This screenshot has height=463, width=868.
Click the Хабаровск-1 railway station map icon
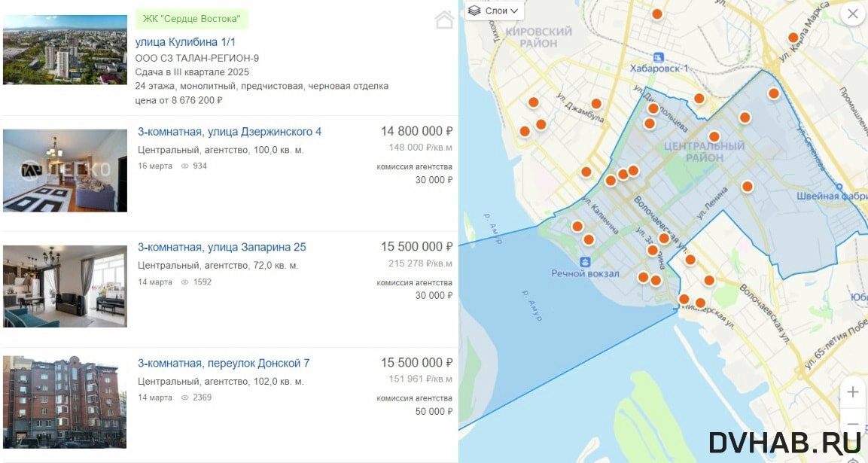(659, 57)
